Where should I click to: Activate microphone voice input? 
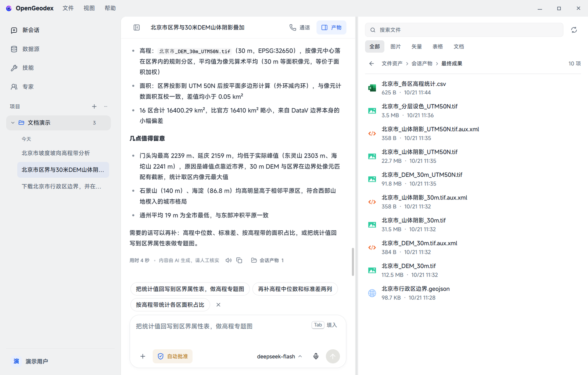[x=316, y=356]
